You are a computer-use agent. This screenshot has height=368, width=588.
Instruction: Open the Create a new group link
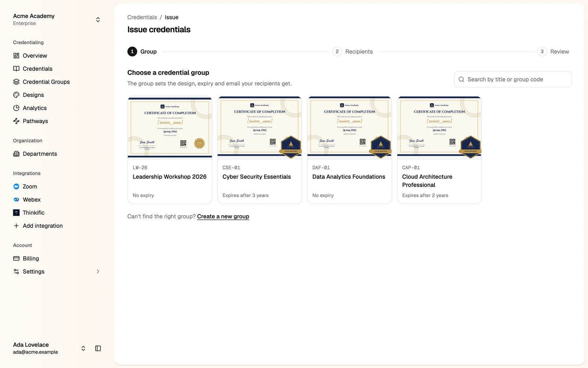[x=223, y=216]
